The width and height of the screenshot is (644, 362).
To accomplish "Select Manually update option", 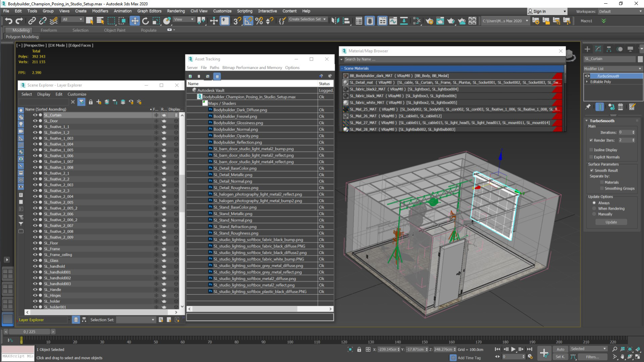I will click(594, 214).
